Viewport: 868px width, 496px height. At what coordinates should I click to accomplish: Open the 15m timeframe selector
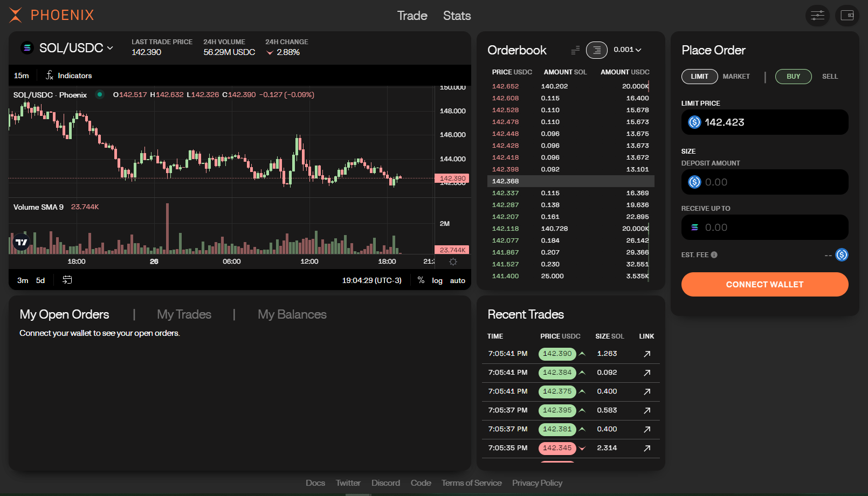coord(21,75)
